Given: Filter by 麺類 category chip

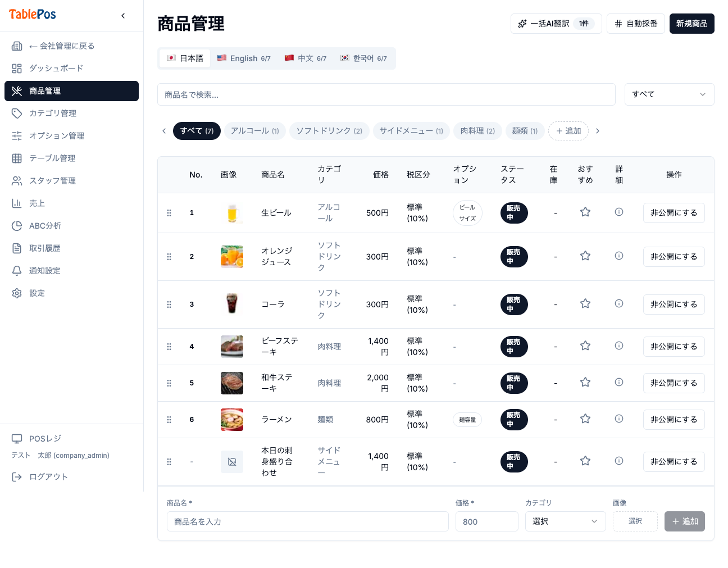Looking at the screenshot, I should point(525,131).
